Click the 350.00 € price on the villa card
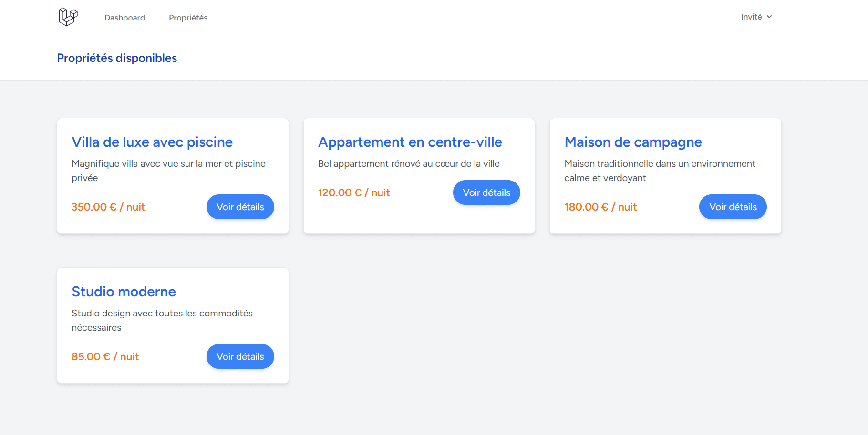 coord(108,207)
